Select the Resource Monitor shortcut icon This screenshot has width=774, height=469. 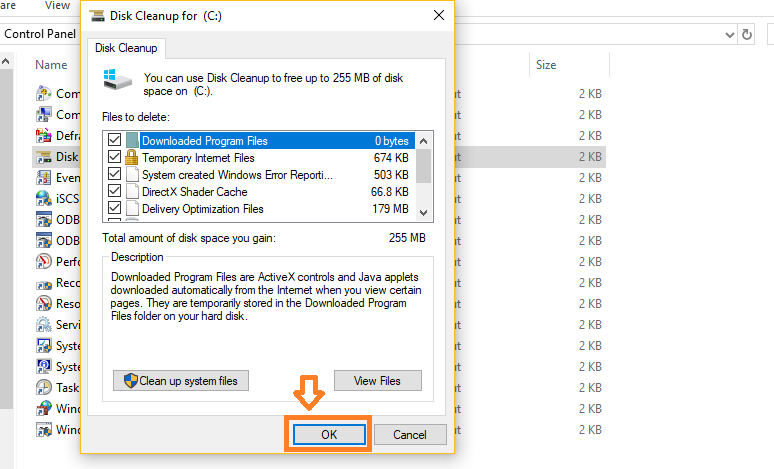44,303
